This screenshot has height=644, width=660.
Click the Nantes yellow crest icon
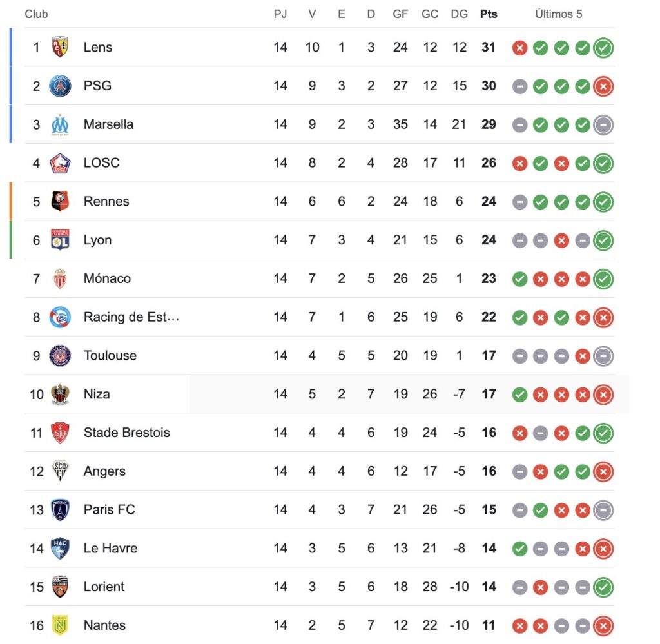click(60, 625)
